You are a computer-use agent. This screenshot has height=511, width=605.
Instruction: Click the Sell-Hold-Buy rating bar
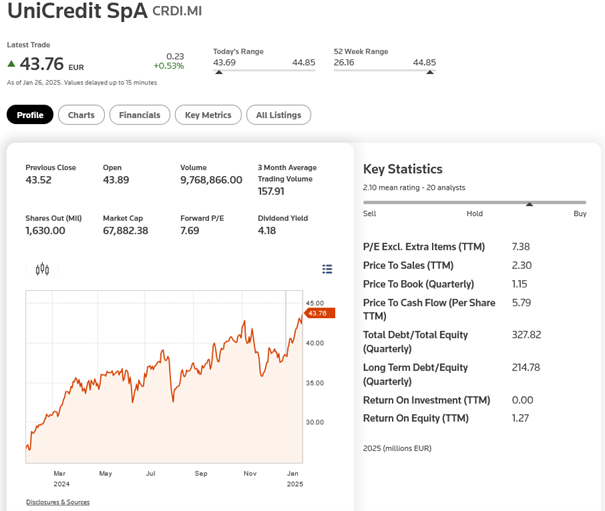click(474, 201)
